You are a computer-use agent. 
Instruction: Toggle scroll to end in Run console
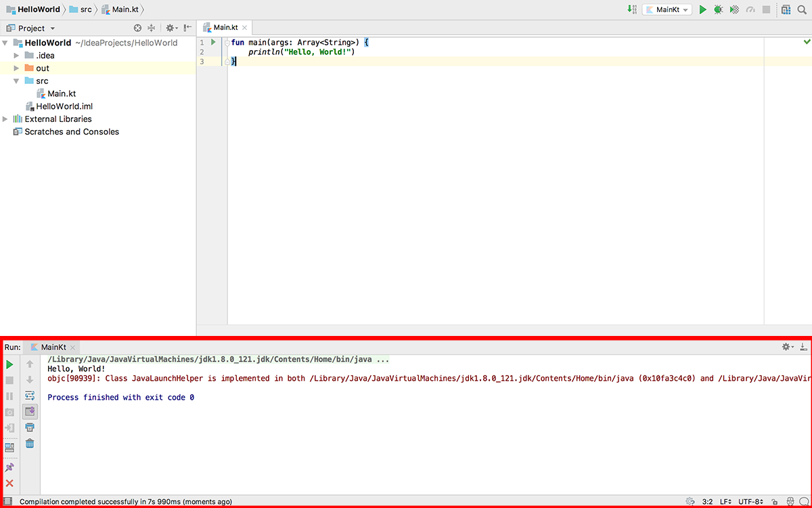(30, 411)
